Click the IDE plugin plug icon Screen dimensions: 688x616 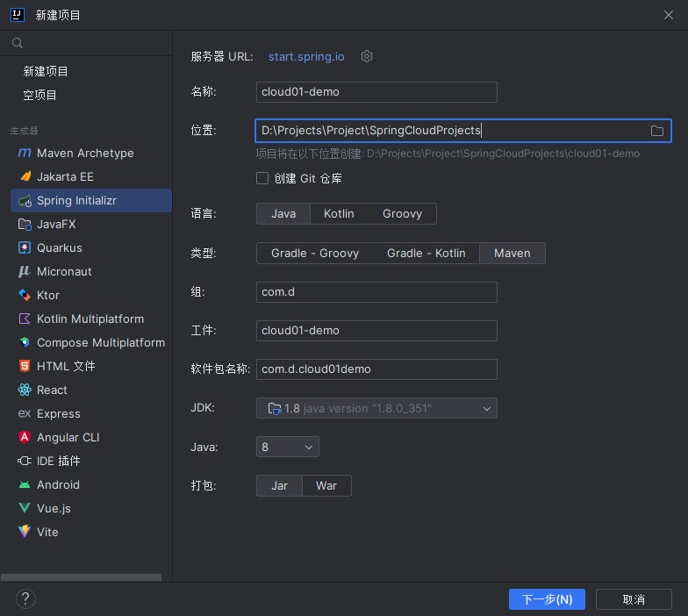(x=25, y=462)
